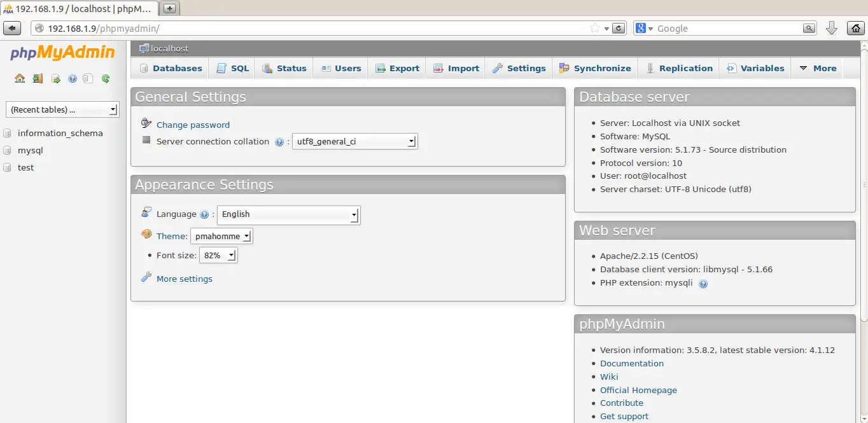The width and height of the screenshot is (868, 423).
Task: Open the Variables tab
Action: [x=755, y=68]
